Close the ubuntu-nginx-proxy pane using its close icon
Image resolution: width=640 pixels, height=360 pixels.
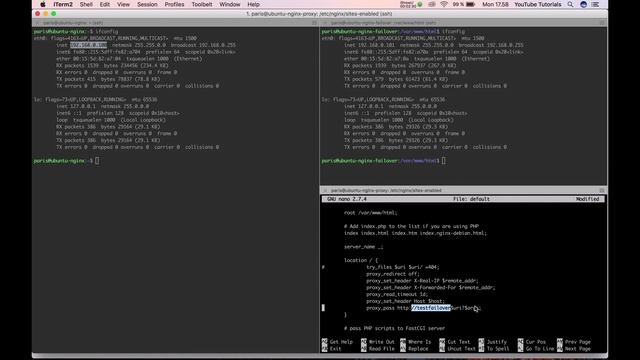point(325,190)
